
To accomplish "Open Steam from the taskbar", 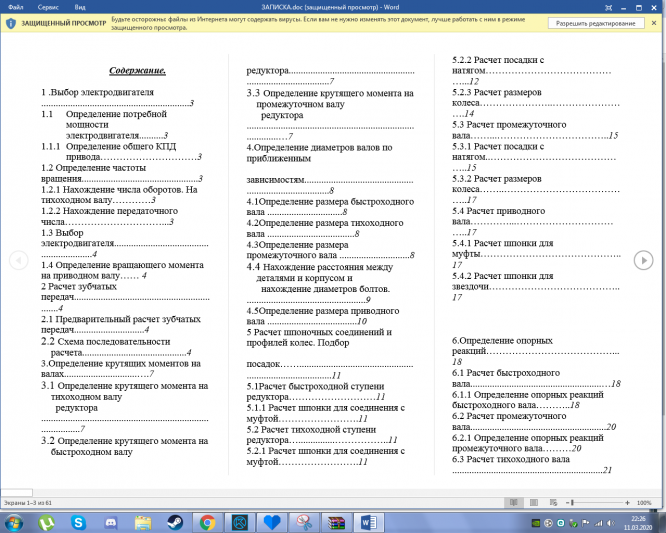I will [x=175, y=523].
